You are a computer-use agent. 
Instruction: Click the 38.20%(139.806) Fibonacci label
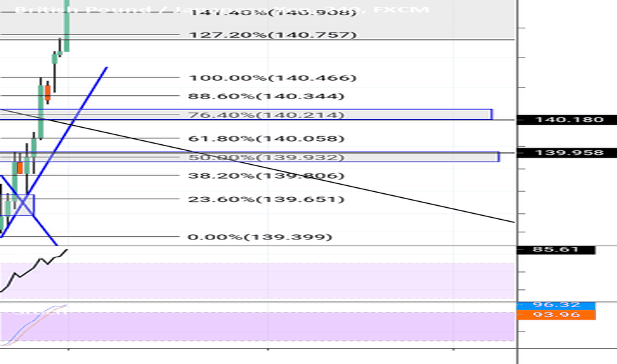pos(267,176)
